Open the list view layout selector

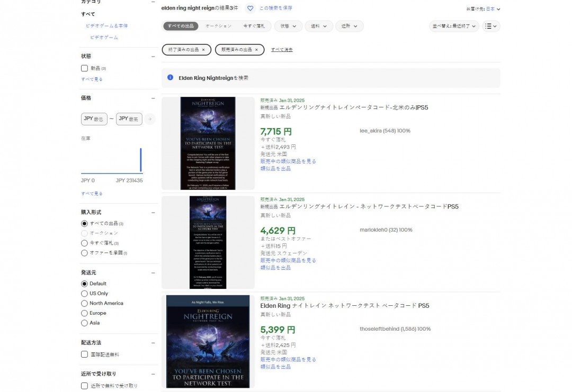click(491, 26)
